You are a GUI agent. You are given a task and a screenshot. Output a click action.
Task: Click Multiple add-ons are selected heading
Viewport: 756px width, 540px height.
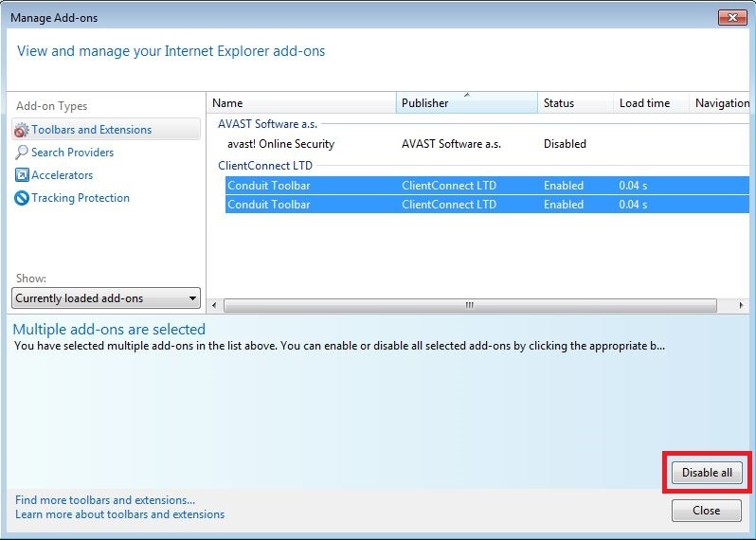coord(109,330)
